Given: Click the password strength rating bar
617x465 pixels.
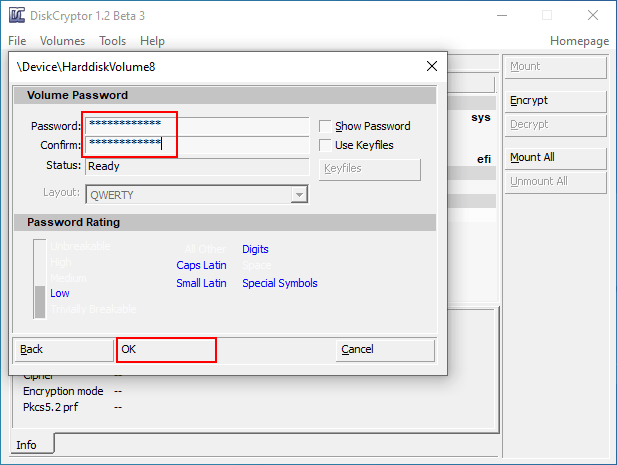Looking at the screenshot, I should [x=40, y=279].
